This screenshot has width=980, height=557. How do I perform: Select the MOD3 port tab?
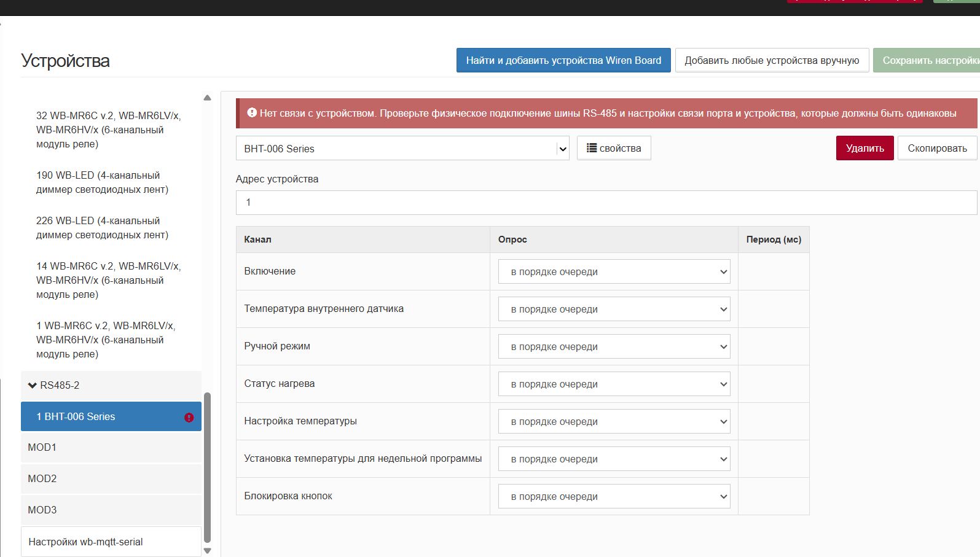pyautogui.click(x=111, y=510)
